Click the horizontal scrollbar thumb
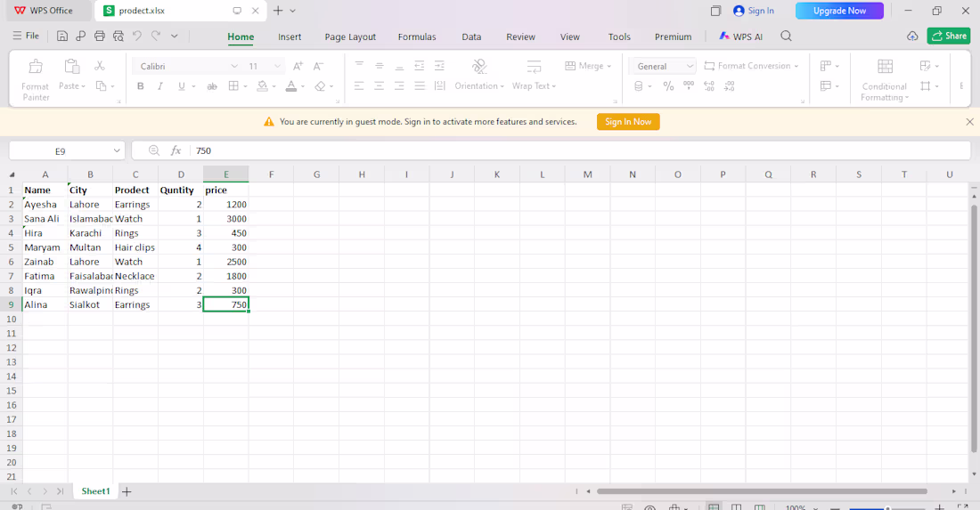Viewport: 980px width, 510px height. (x=762, y=491)
